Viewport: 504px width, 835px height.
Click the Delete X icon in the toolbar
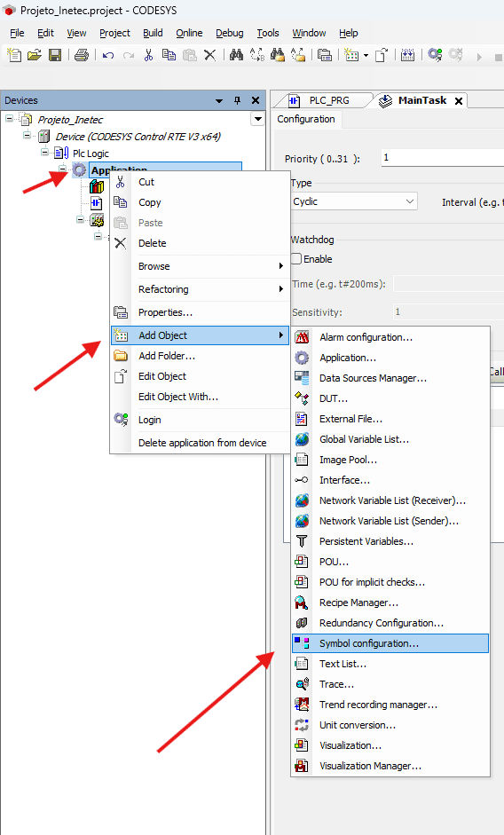click(x=210, y=55)
